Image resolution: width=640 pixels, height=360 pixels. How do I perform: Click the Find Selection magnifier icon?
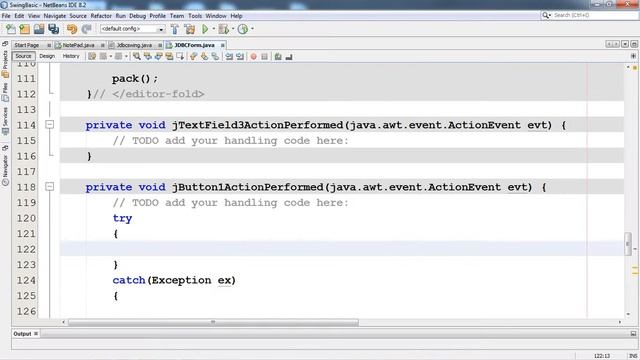pos(137,56)
